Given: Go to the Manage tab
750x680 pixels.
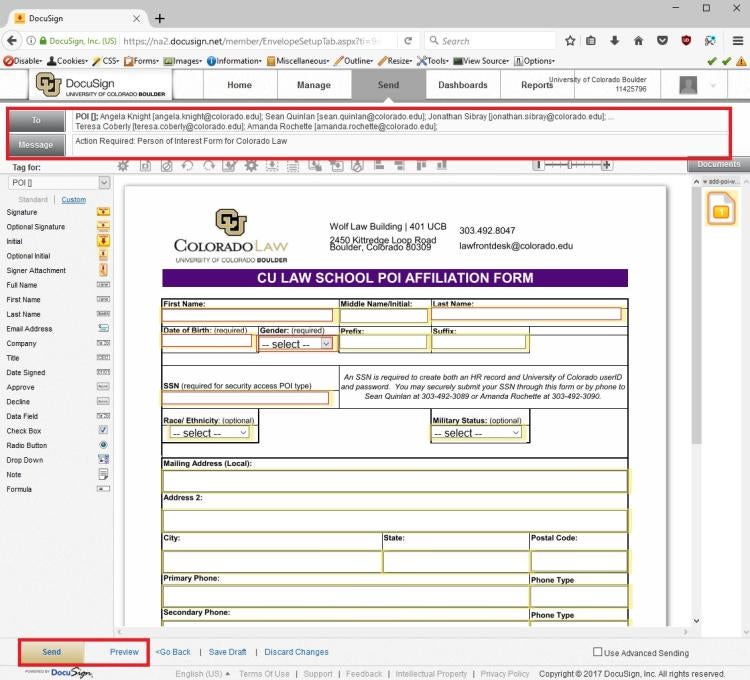Looking at the screenshot, I should [314, 85].
